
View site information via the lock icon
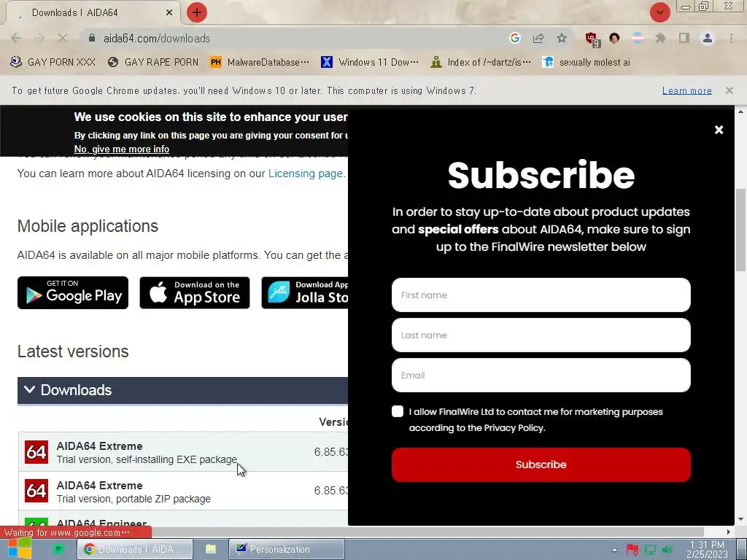pos(92,38)
